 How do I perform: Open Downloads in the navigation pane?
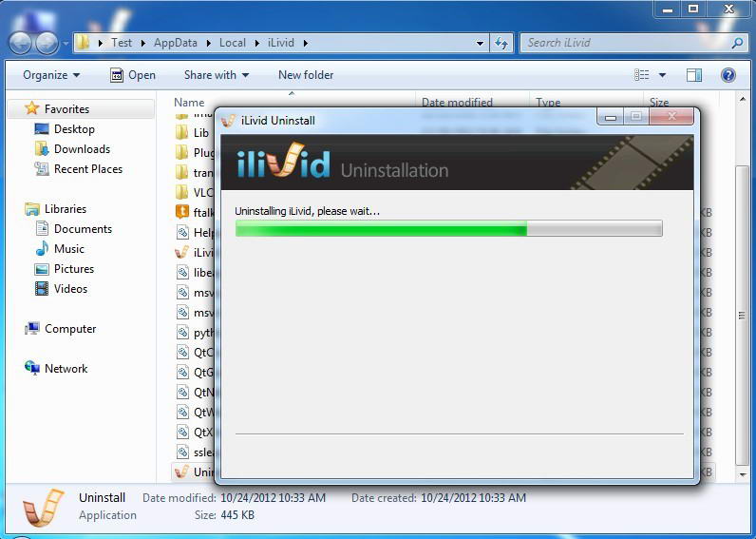82,149
